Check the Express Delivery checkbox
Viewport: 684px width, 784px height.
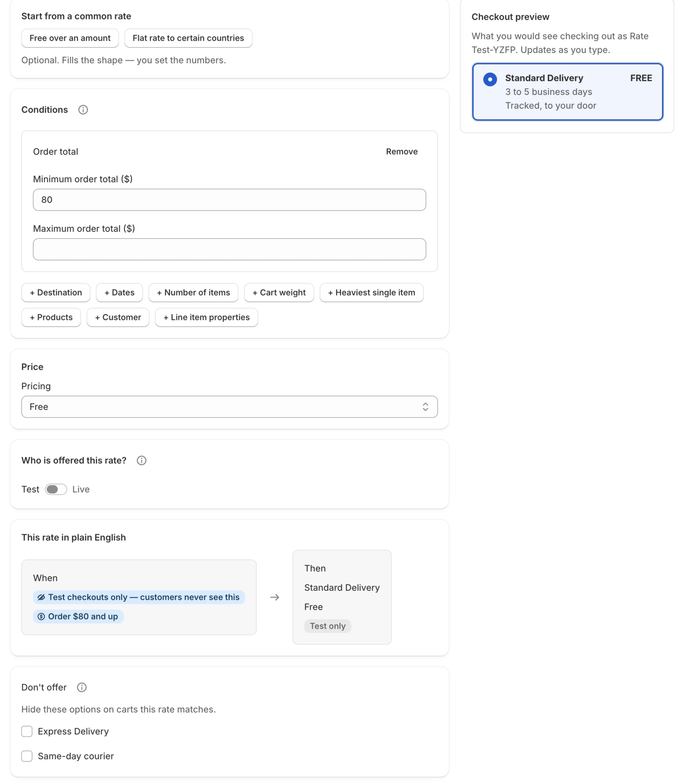click(x=27, y=731)
